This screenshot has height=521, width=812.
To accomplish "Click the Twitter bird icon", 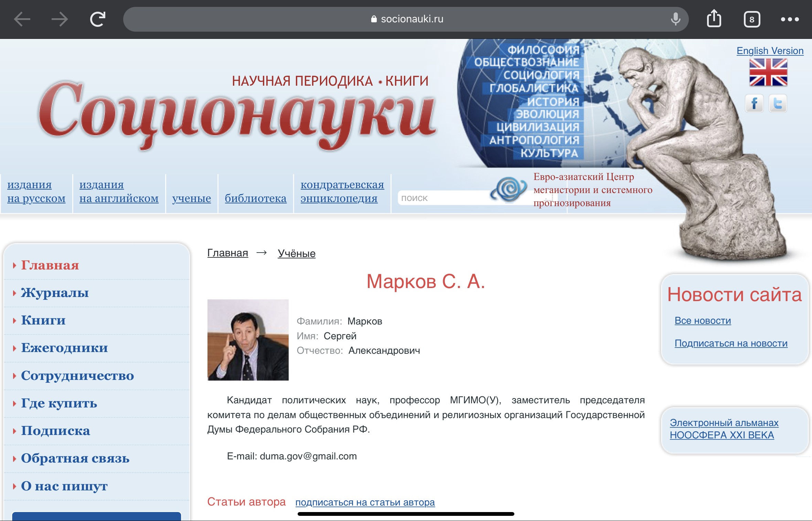I will point(778,103).
